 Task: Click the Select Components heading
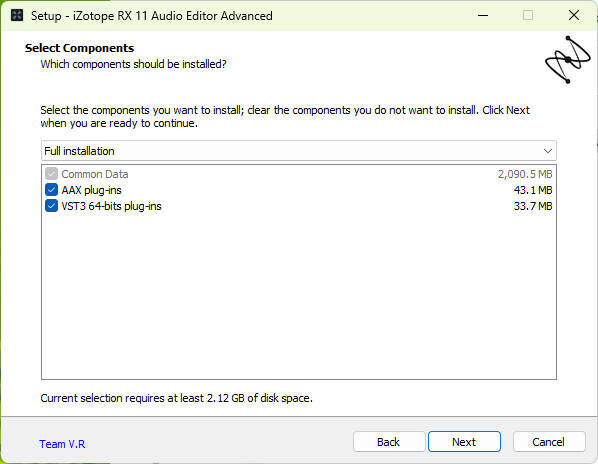pos(79,48)
